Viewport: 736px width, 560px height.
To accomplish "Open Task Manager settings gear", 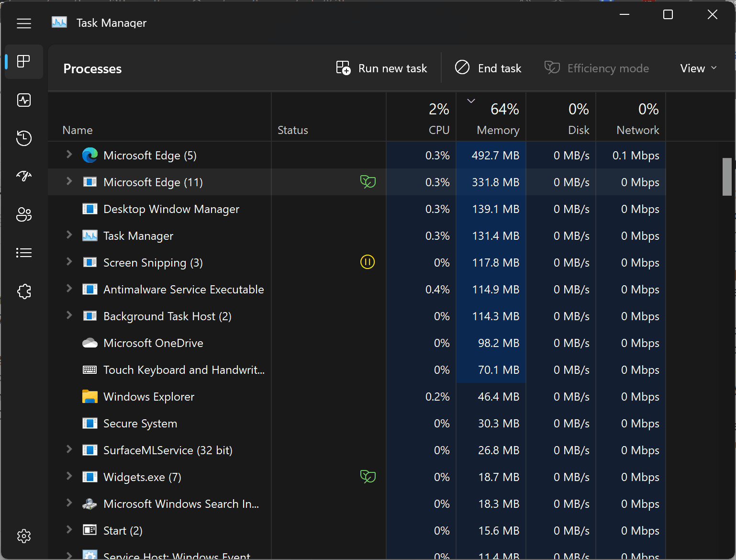I will (24, 536).
